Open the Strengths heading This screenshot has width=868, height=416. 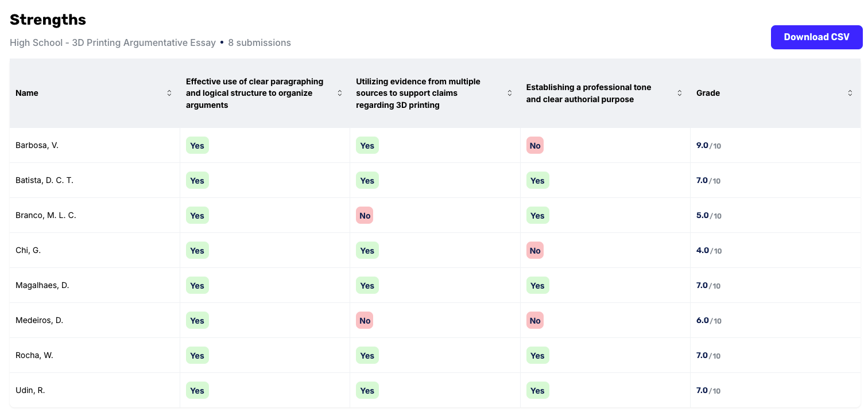[x=48, y=19]
